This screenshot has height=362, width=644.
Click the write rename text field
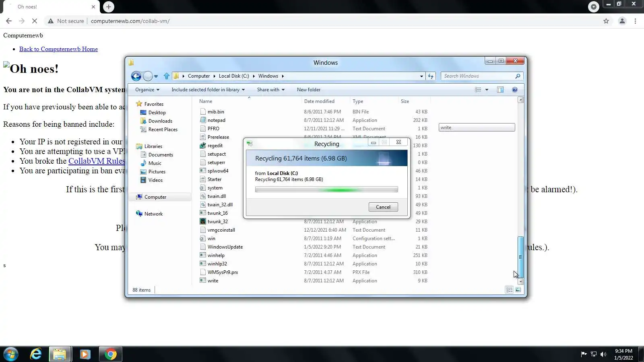[x=477, y=128]
